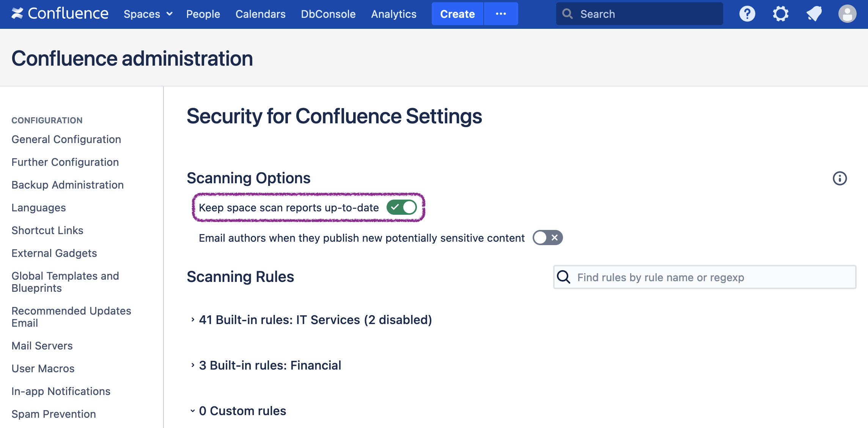The height and width of the screenshot is (428, 868).
Task: Open the administration gear icon
Action: pyautogui.click(x=780, y=14)
